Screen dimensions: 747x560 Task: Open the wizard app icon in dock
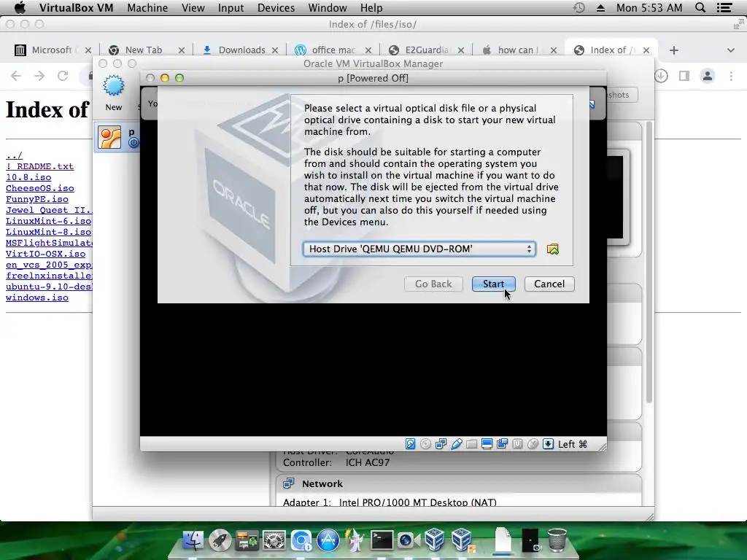355,540
